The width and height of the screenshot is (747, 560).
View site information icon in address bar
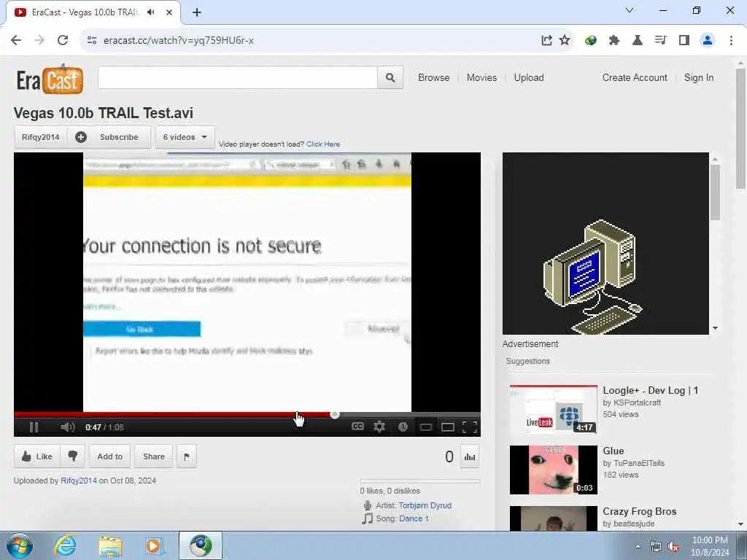coord(92,41)
